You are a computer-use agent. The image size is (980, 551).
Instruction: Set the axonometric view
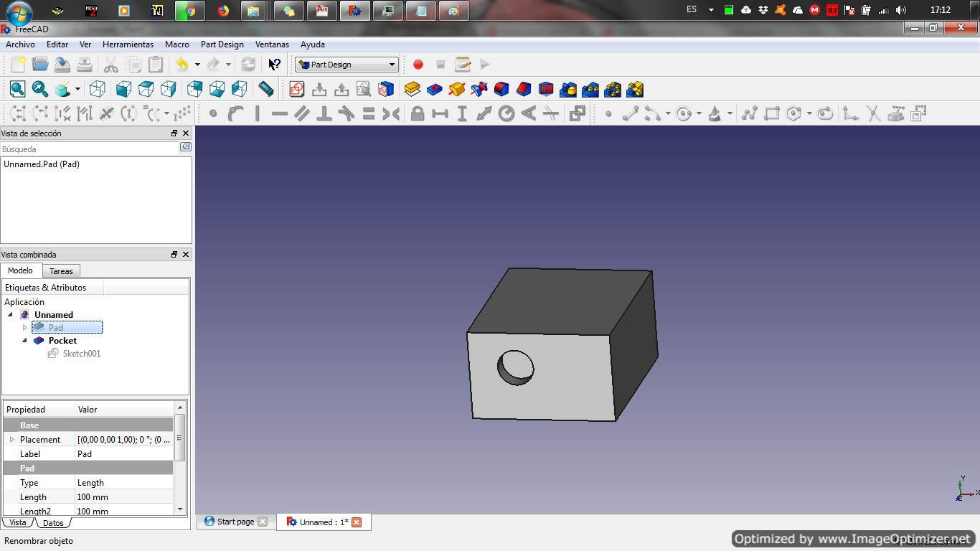pos(98,89)
